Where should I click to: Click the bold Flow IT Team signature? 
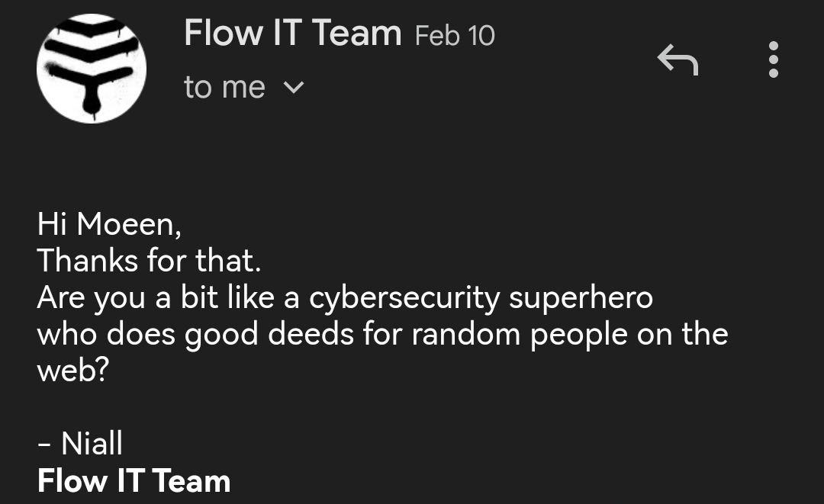pyautogui.click(x=134, y=481)
